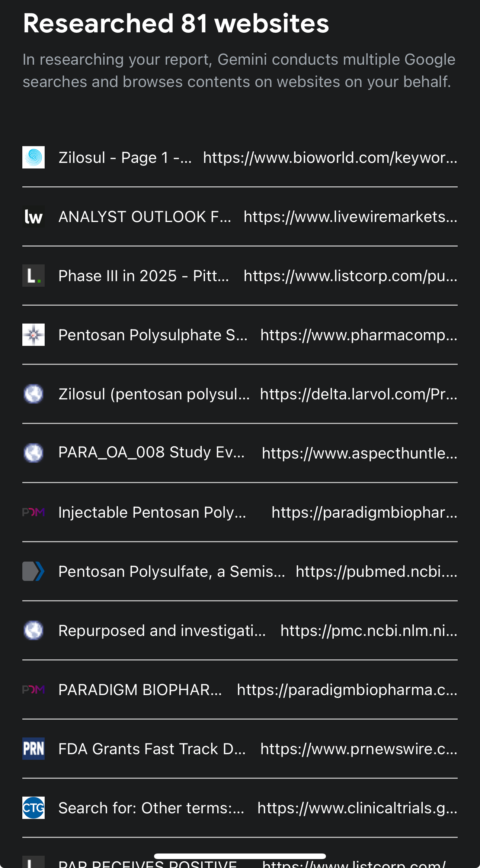Open 'Zilosul - Page 1' result title
The height and width of the screenshot is (868, 480).
[x=125, y=158]
